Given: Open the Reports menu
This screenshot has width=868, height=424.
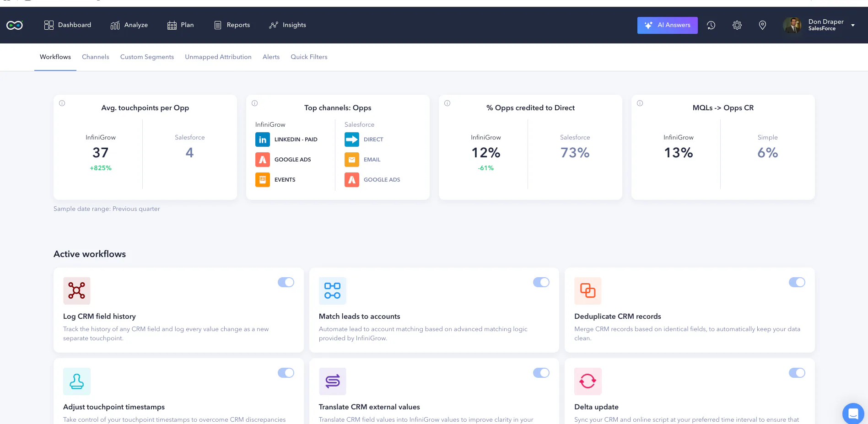Looking at the screenshot, I should 232,25.
